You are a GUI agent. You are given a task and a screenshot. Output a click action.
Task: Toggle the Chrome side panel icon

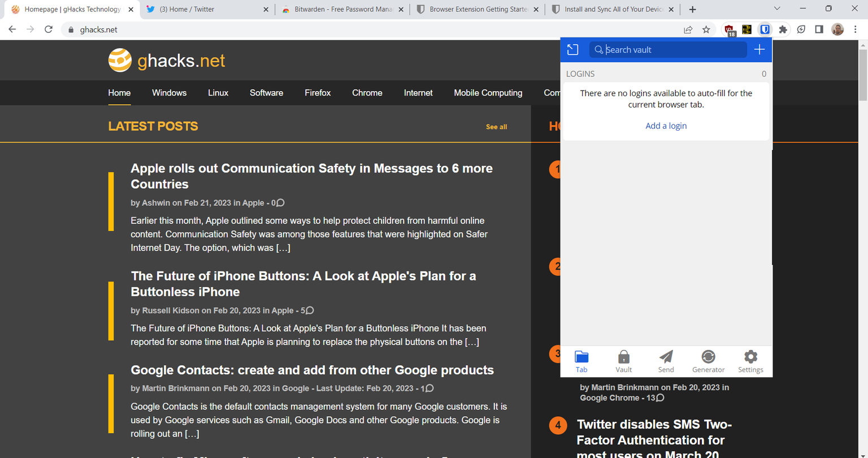[819, 29]
